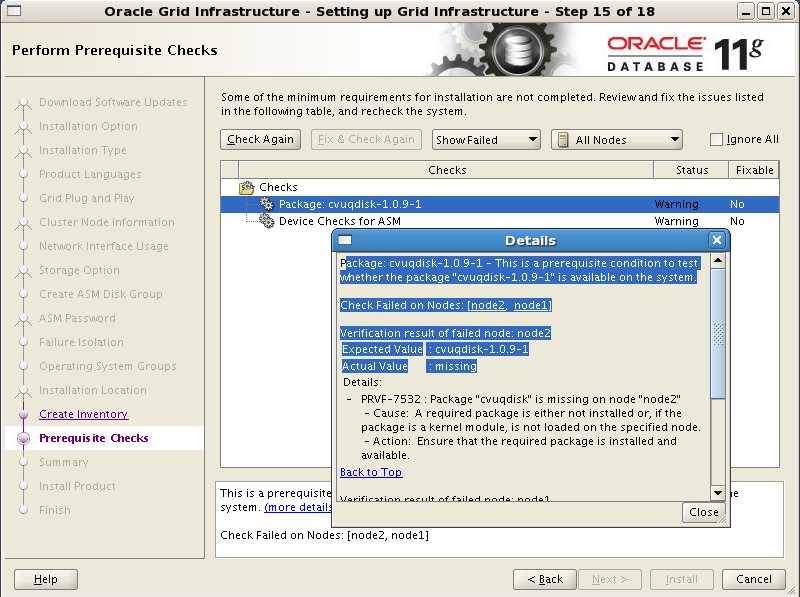This screenshot has height=597, width=800.
Task: Click the gear icon for Device Checks for ASM
Action: click(x=267, y=221)
